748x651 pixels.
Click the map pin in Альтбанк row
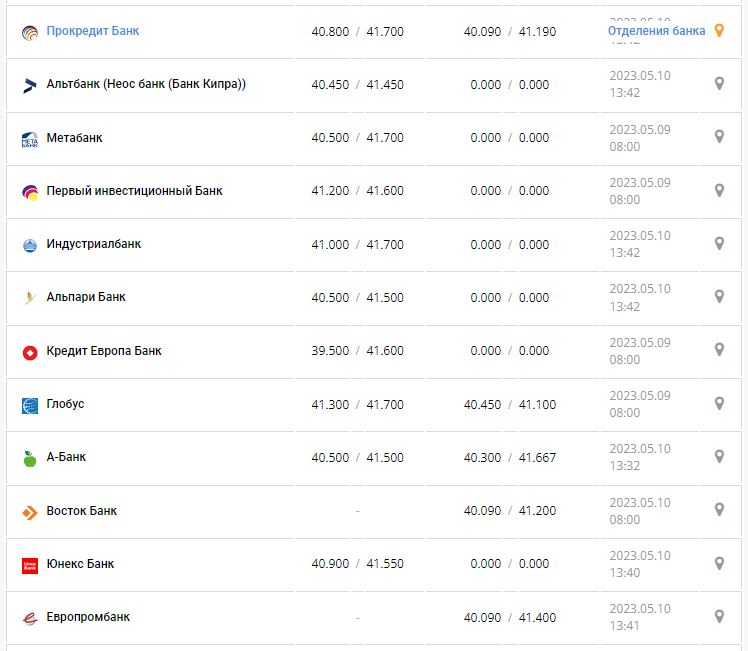(x=718, y=84)
